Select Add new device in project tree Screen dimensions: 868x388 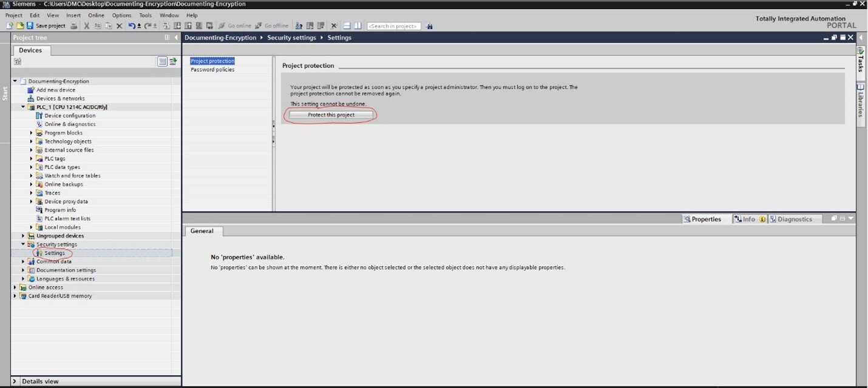(x=56, y=90)
